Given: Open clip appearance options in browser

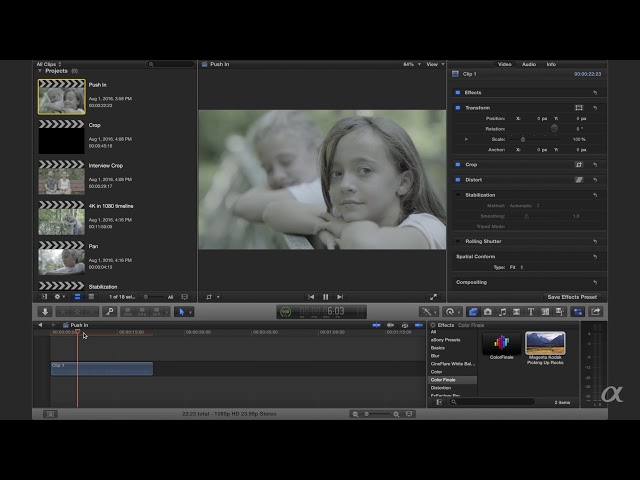Looking at the screenshot, I should click(x=184, y=297).
